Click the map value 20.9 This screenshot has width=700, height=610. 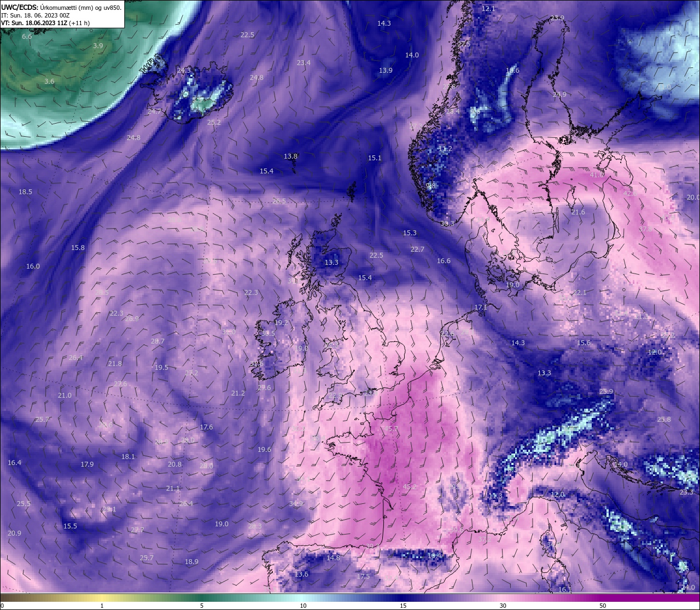14,533
